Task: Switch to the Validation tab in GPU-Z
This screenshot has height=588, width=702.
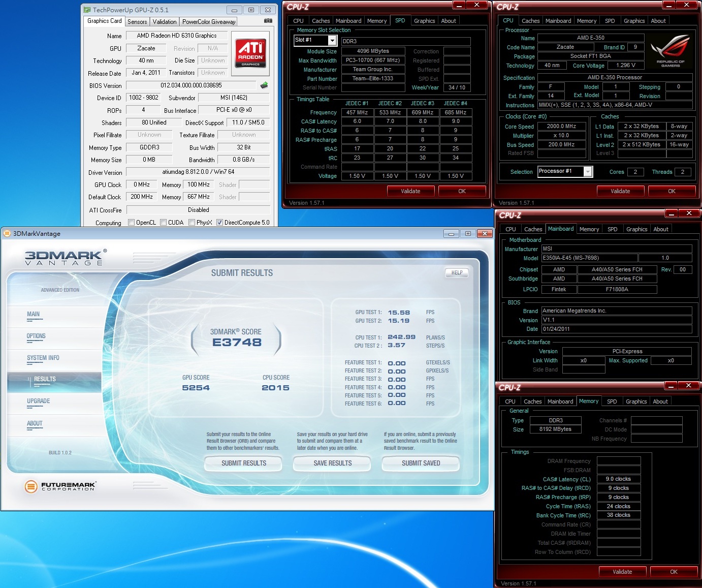Action: click(165, 22)
